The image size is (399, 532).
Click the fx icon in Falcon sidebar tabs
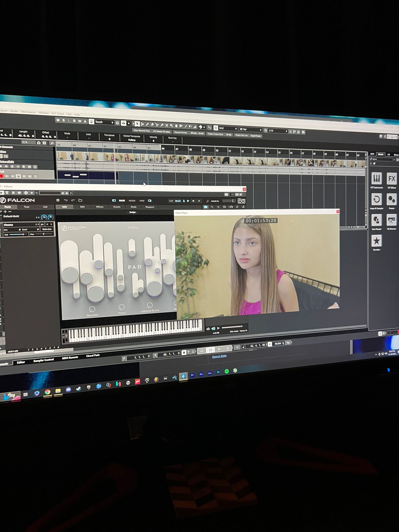225,207
